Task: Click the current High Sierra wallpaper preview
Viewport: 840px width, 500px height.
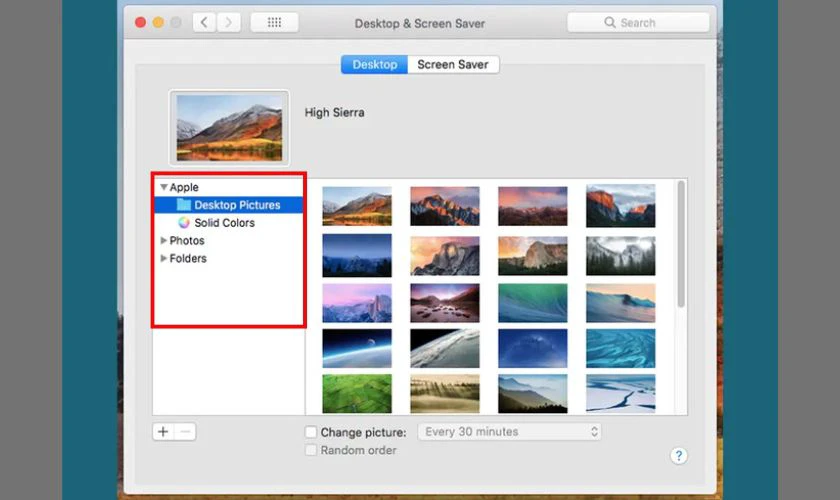Action: (x=229, y=128)
